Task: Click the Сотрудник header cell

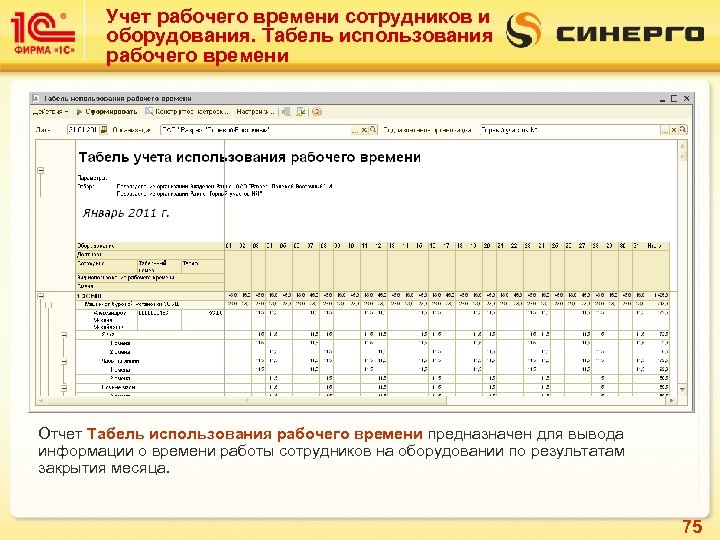Action: point(107,266)
